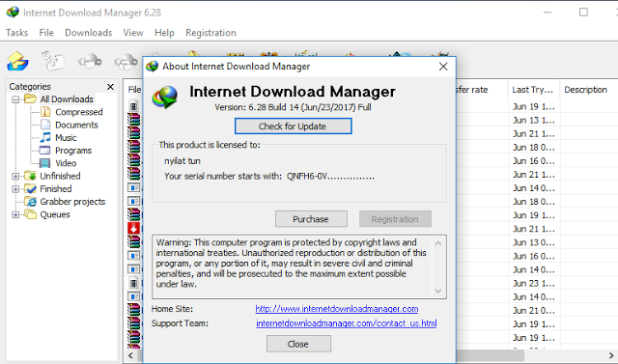
Task: Open the View menu
Action: (x=133, y=33)
